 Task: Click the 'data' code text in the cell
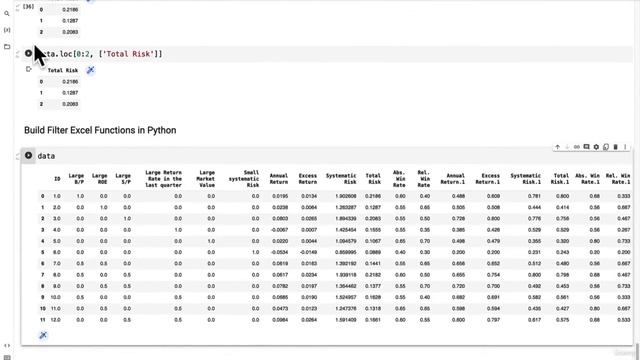(46, 156)
